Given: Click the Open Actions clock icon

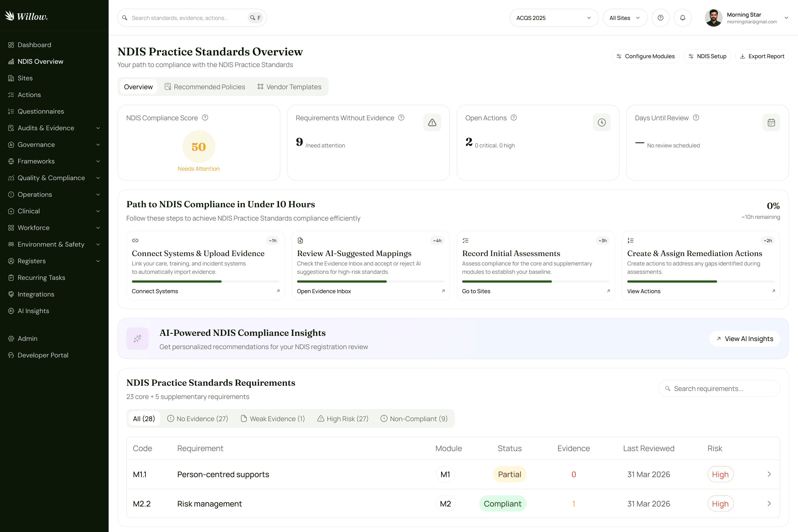Looking at the screenshot, I should click(x=602, y=122).
